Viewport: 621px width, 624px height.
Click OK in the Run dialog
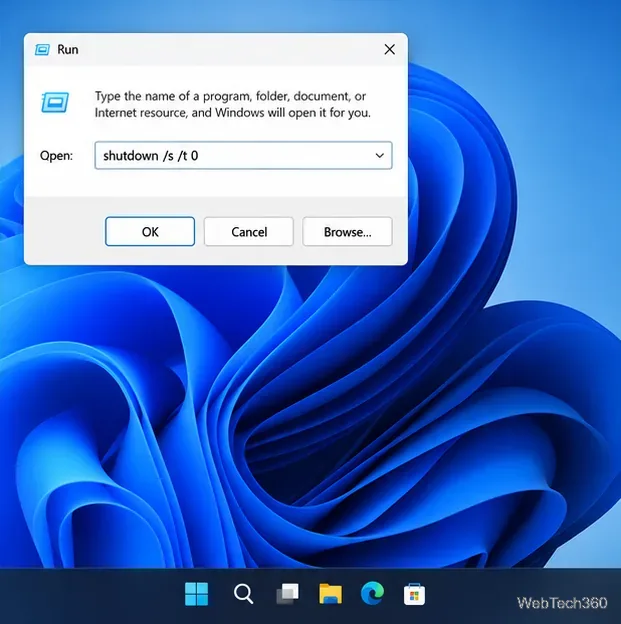(150, 232)
